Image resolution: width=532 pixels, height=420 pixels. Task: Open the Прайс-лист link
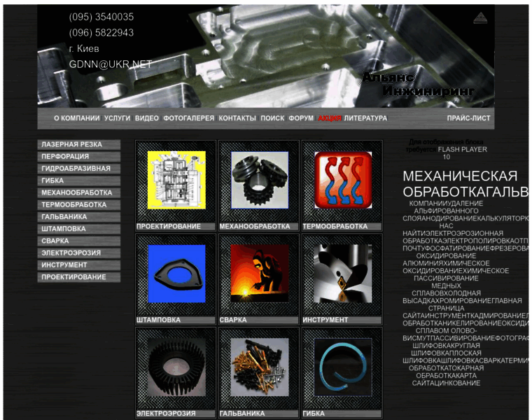pyautogui.click(x=468, y=118)
